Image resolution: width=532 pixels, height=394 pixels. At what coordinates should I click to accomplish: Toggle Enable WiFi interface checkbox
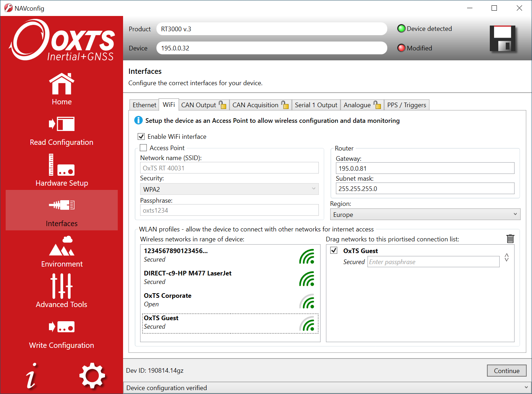pyautogui.click(x=141, y=136)
